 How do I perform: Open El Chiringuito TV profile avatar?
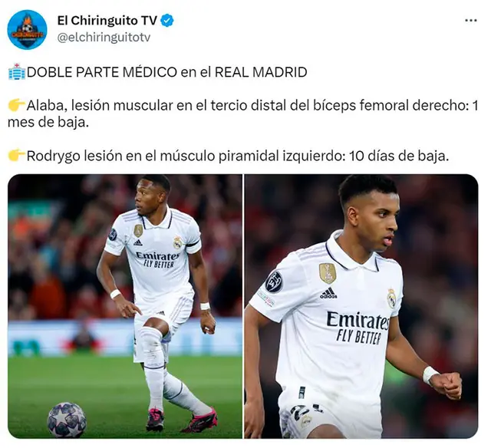click(28, 30)
